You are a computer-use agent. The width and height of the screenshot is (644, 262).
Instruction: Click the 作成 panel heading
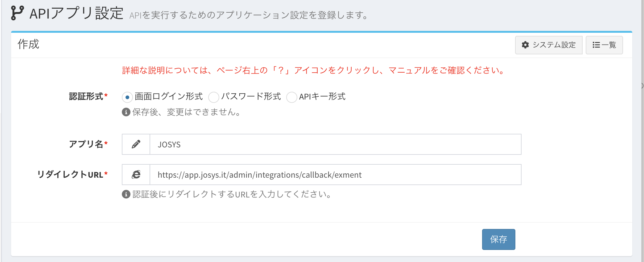pos(28,44)
